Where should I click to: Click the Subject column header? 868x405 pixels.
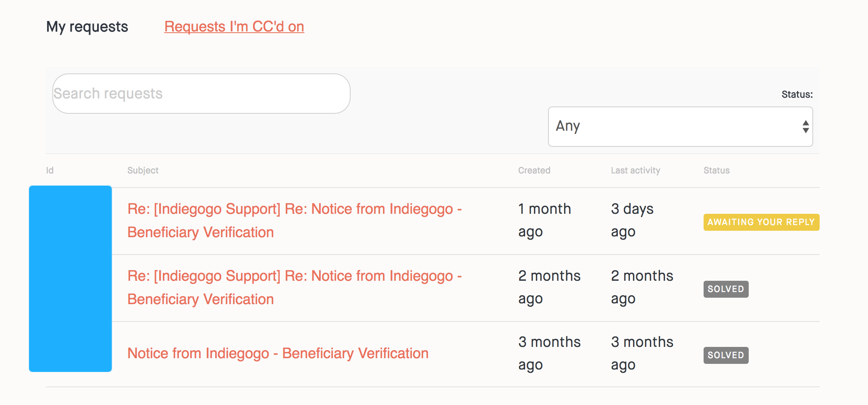click(143, 170)
